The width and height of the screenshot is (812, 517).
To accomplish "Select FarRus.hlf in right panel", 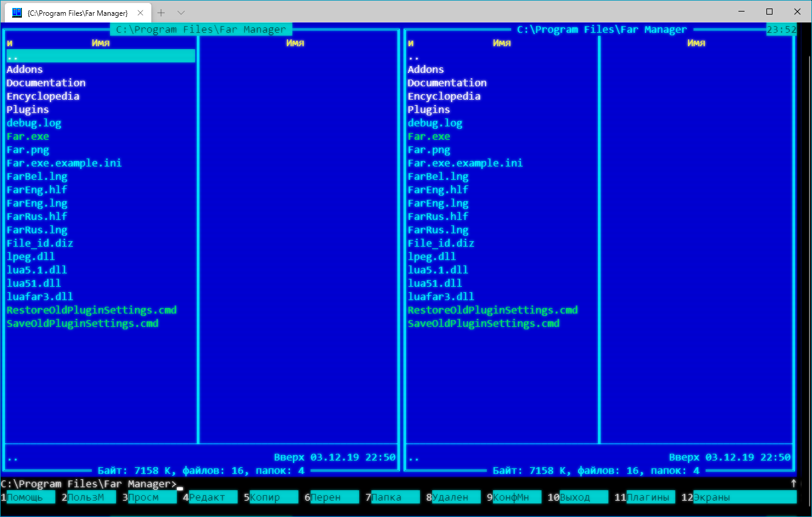I will tap(438, 216).
